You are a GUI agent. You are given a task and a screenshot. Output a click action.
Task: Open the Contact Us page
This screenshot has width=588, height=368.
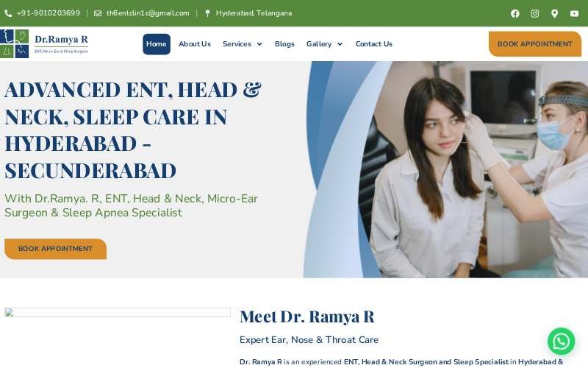point(373,44)
